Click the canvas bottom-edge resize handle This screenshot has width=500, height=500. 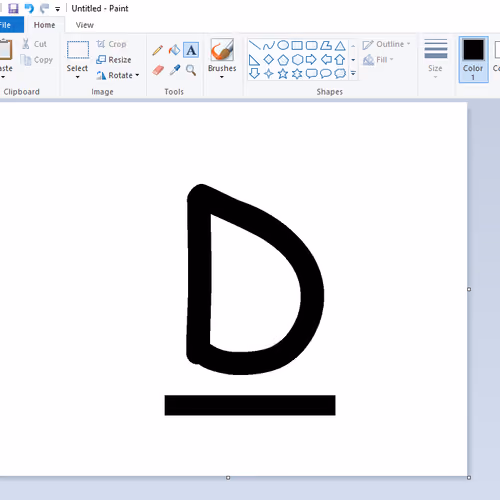click(228, 478)
